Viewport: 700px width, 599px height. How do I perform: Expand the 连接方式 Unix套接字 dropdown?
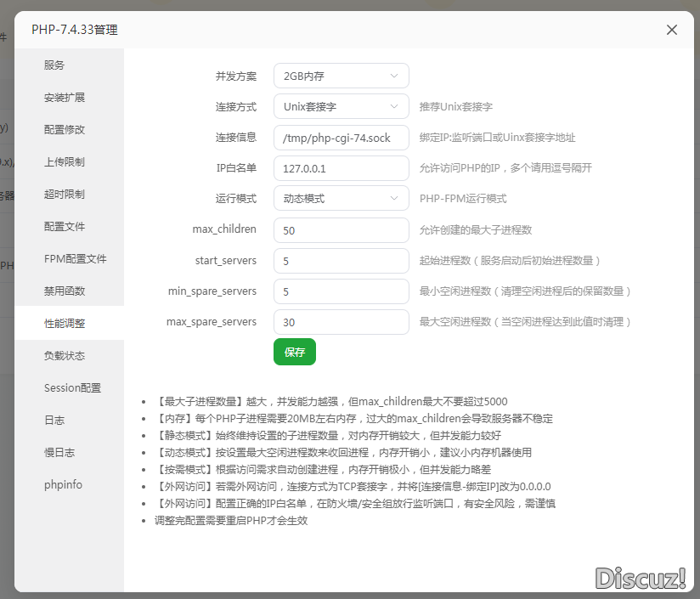tap(341, 106)
